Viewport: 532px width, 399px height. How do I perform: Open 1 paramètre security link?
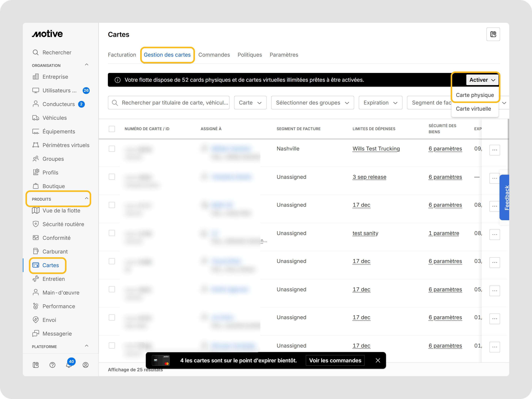coord(444,233)
